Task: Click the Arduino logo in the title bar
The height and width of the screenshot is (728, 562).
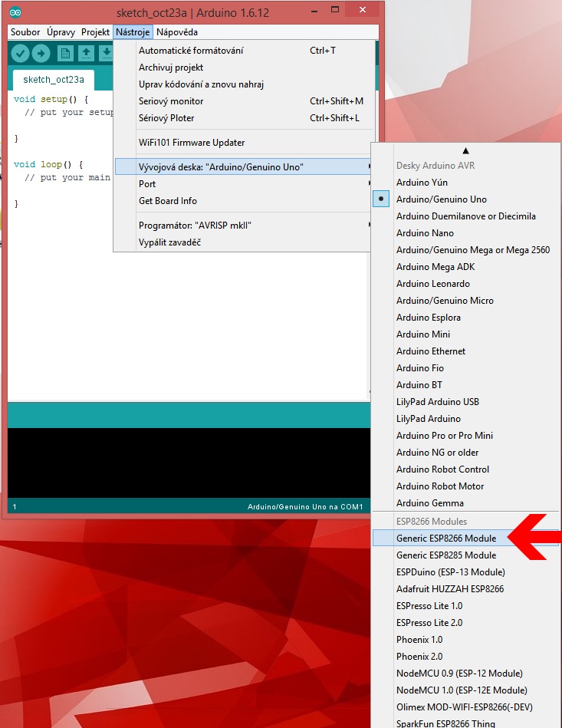Action: click(x=16, y=13)
